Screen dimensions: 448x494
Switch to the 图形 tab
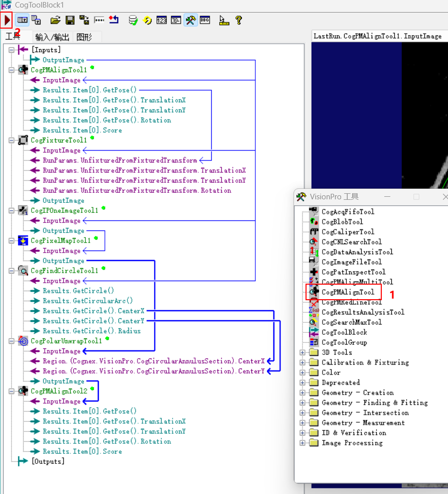click(x=84, y=37)
